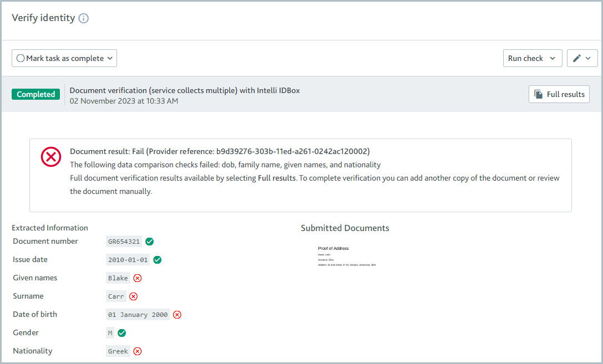Image resolution: width=603 pixels, height=364 pixels.
Task: Click the Run check button
Action: (526, 58)
